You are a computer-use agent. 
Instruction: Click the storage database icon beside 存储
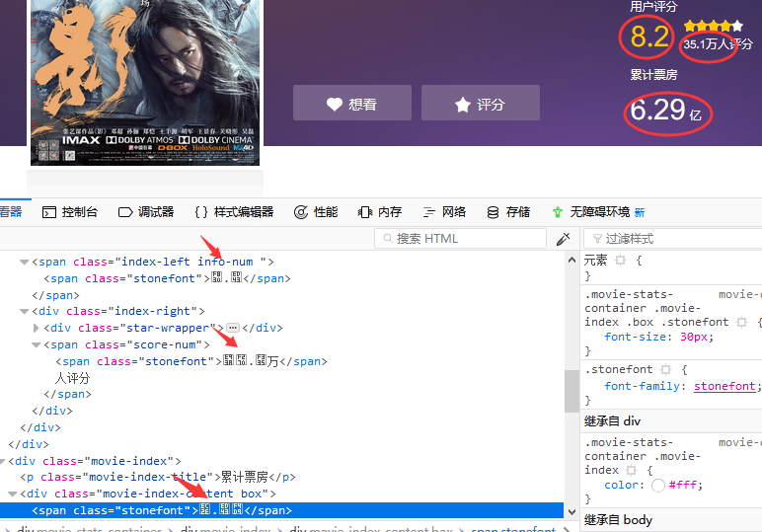click(493, 212)
